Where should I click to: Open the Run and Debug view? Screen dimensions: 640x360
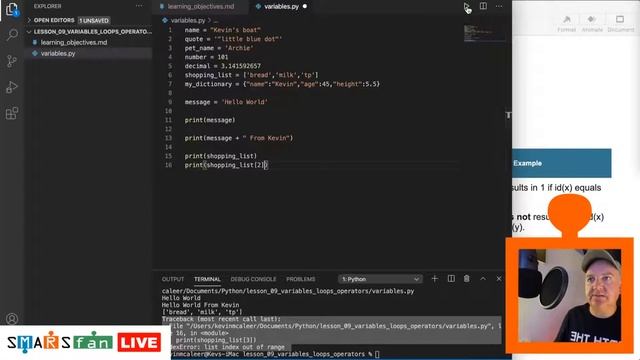click(12, 87)
